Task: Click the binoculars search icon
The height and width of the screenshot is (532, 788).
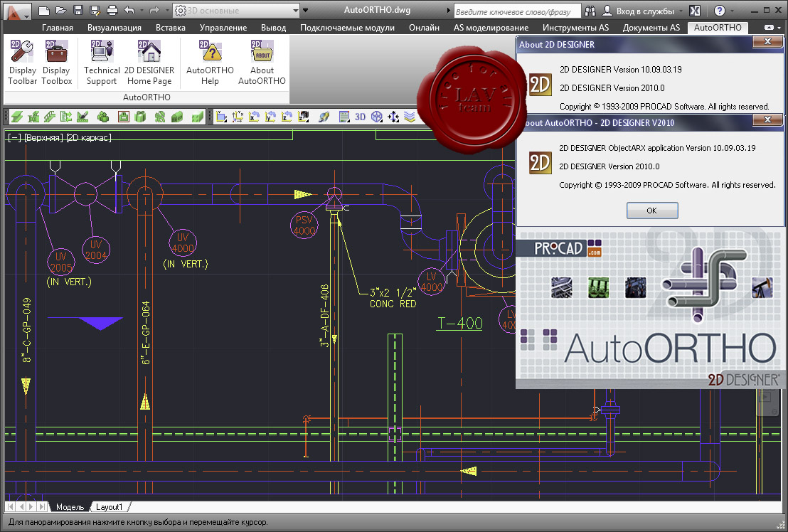Action: pyautogui.click(x=590, y=10)
